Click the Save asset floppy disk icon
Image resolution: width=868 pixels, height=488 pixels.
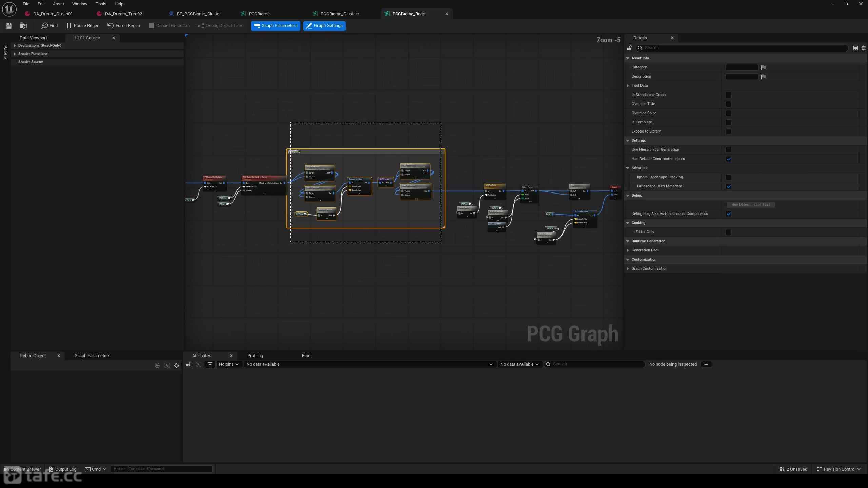click(9, 25)
